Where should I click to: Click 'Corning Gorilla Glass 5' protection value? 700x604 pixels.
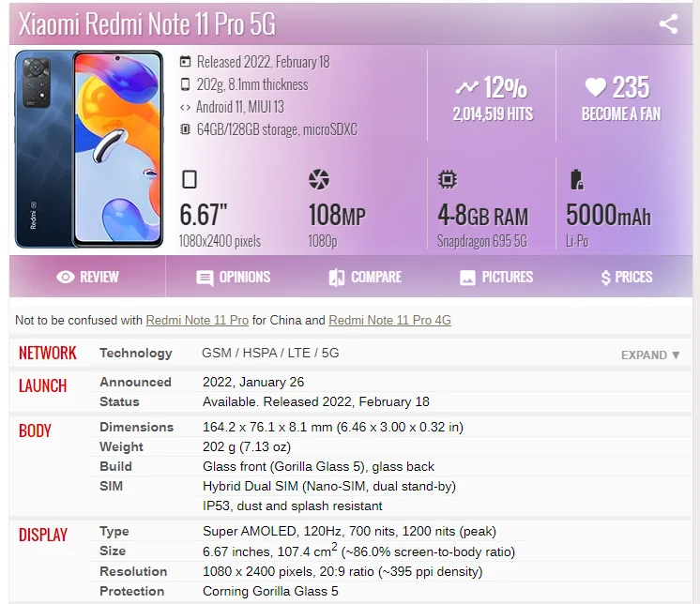pos(270,591)
